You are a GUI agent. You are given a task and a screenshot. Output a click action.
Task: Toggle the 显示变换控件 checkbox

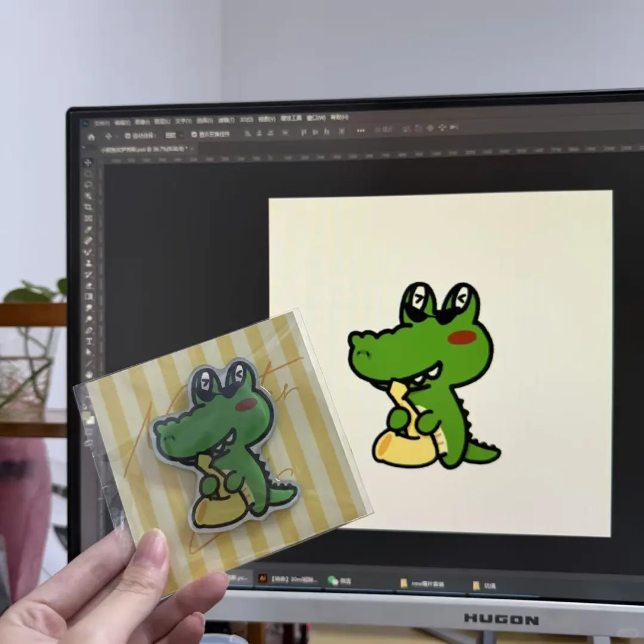pyautogui.click(x=194, y=134)
